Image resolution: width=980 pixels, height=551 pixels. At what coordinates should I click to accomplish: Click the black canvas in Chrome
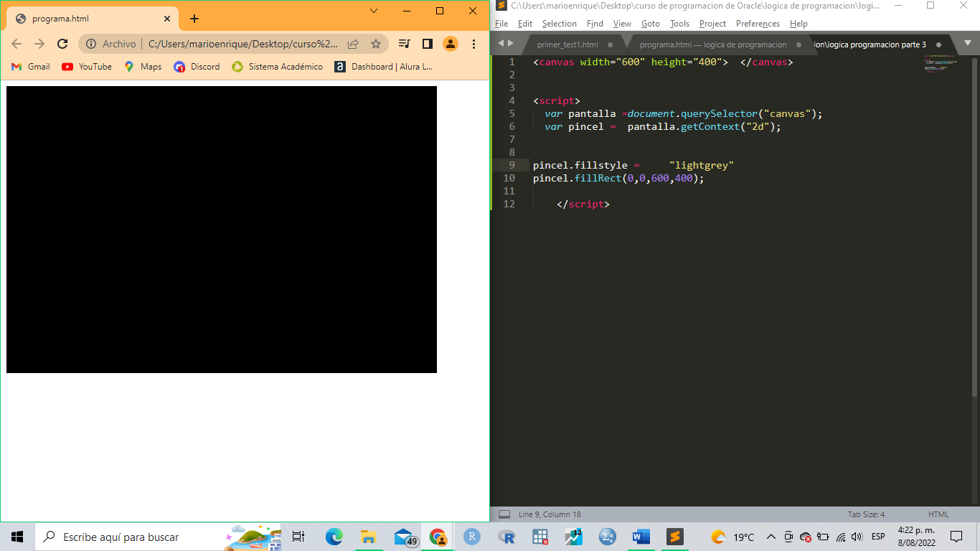tap(222, 230)
